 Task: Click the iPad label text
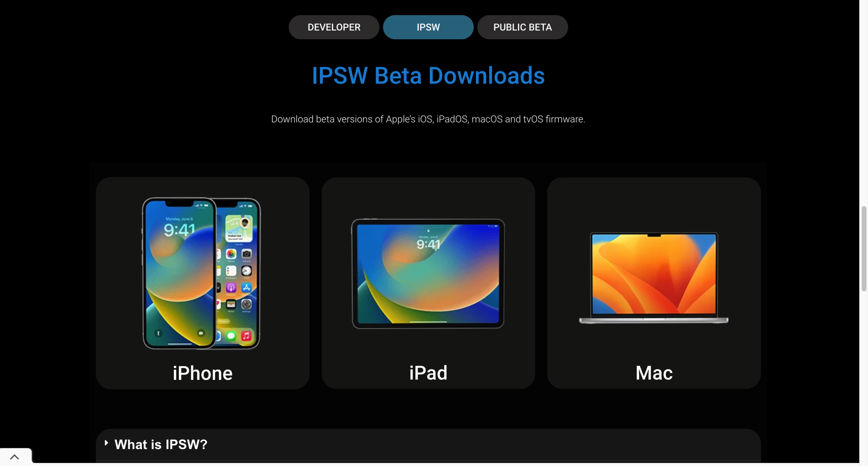point(428,373)
